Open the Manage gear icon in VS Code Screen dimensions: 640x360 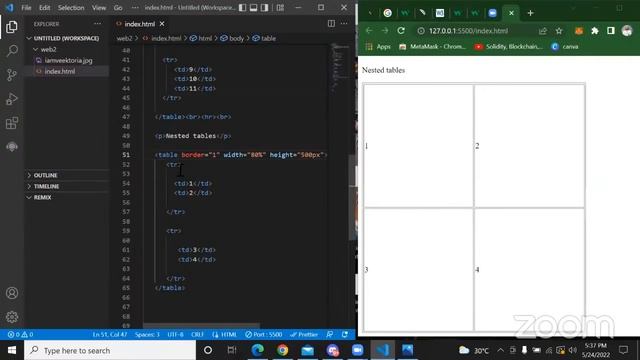[12, 317]
